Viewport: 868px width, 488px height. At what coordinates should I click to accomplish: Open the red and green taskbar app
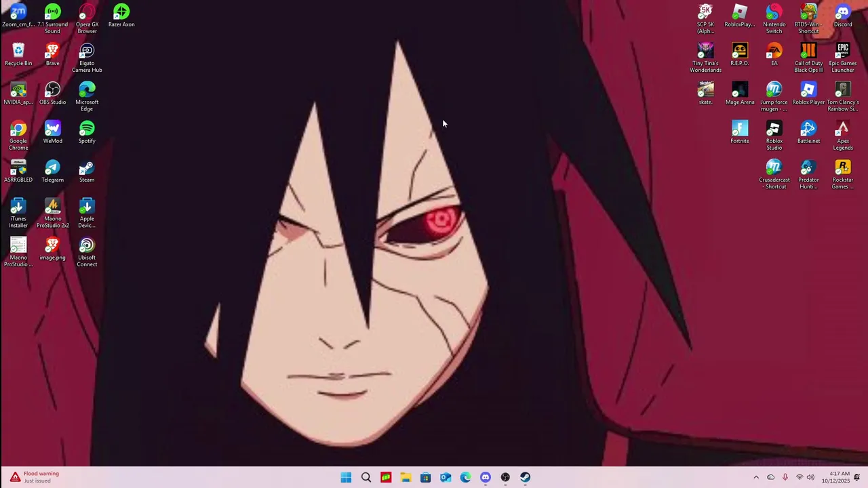386,477
